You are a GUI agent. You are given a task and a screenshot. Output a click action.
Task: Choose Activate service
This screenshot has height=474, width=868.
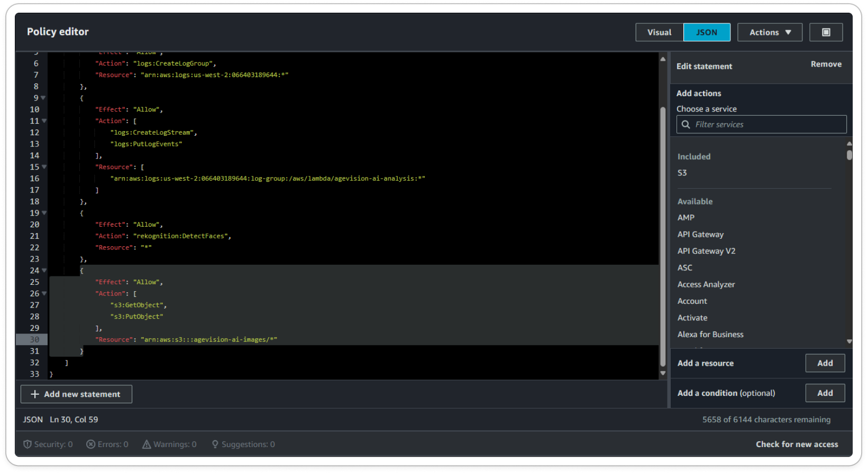tap(692, 318)
